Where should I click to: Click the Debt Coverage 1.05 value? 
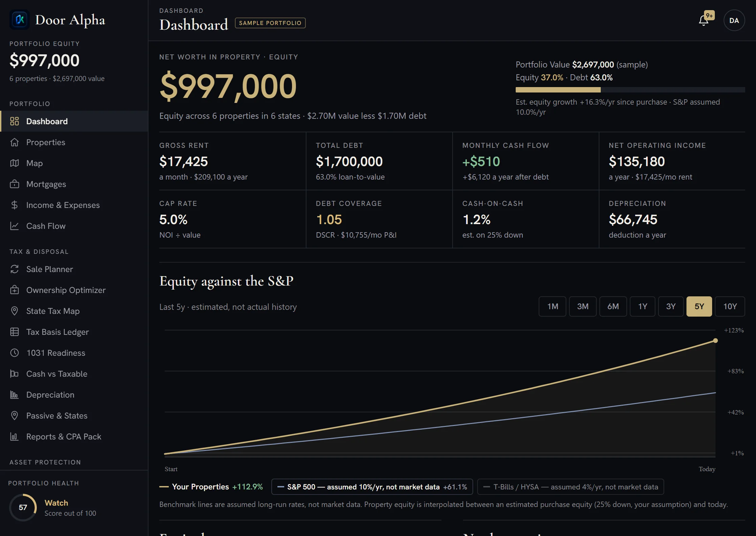tap(329, 219)
